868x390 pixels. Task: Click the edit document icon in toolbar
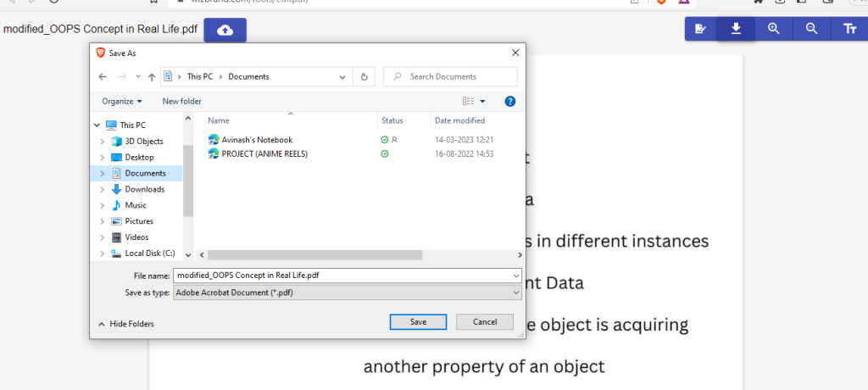click(x=700, y=29)
